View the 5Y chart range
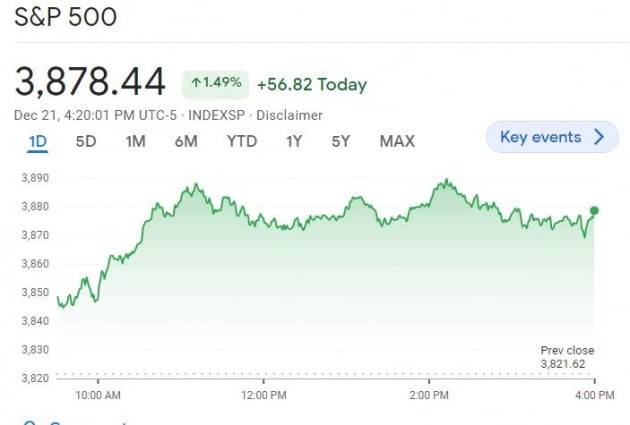 (341, 141)
